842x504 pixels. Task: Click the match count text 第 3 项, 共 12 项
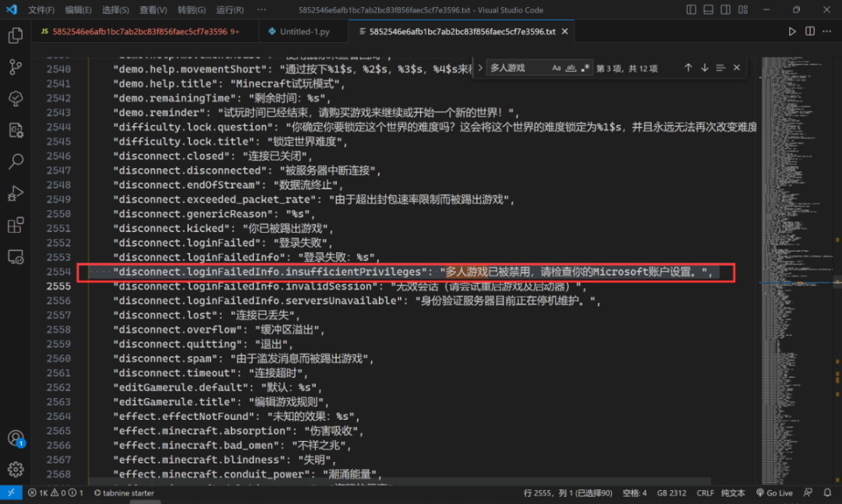(x=627, y=69)
